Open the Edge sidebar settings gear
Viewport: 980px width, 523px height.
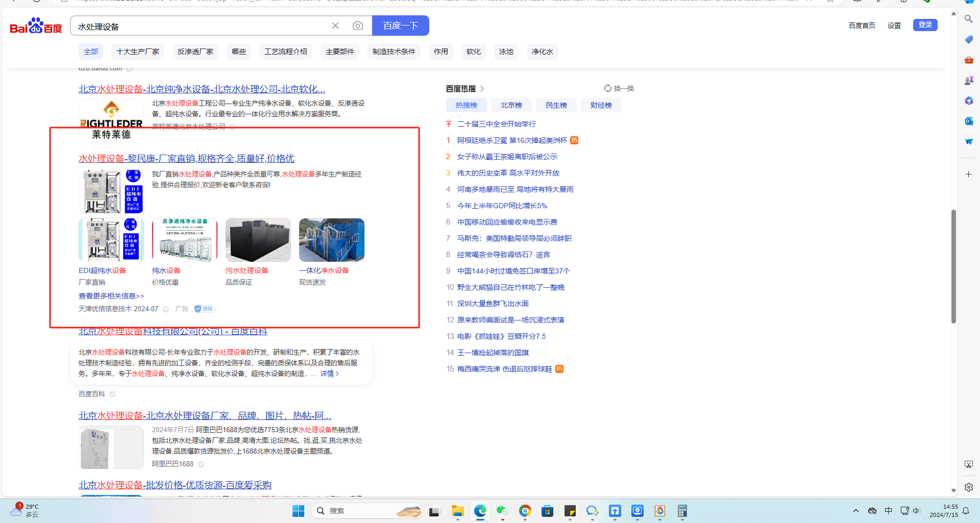pos(968,487)
